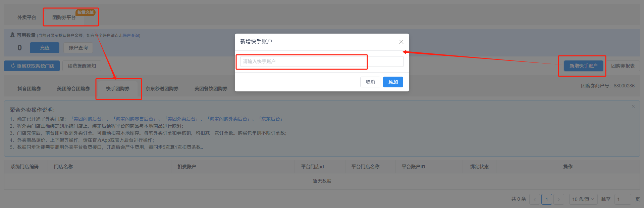The image size is (644, 208).
Task: Select the 抖音团购券 tab
Action: (x=29, y=89)
